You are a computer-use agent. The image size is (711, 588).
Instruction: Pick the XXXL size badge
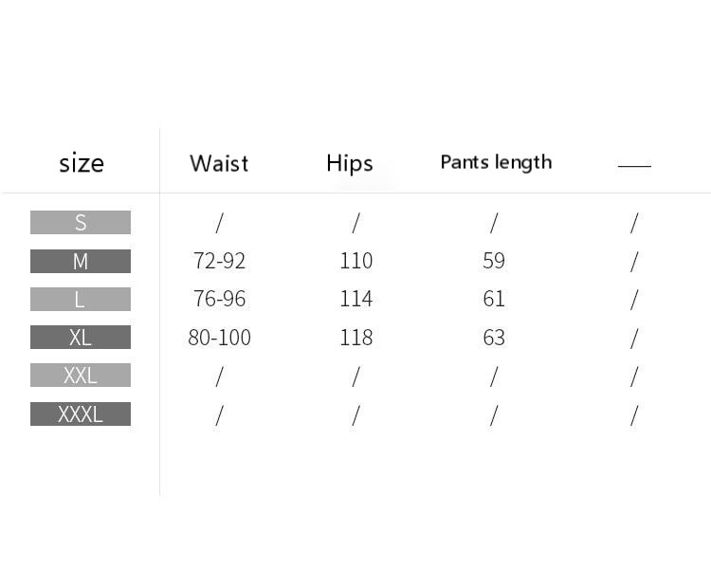click(x=81, y=414)
